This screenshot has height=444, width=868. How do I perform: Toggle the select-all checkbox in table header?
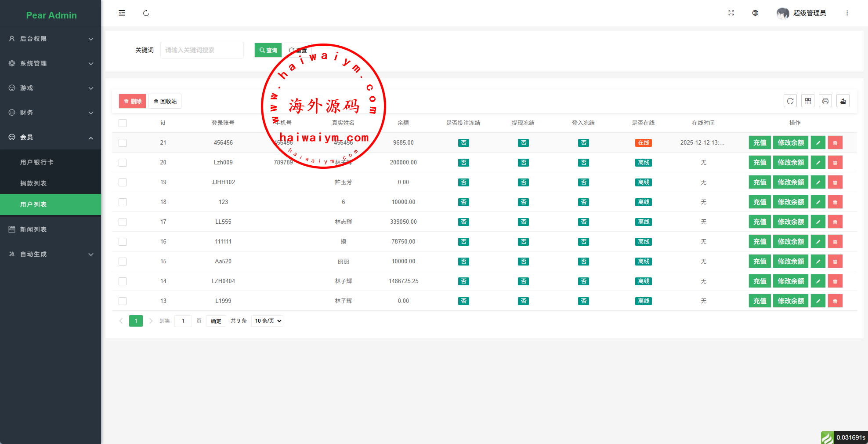(123, 123)
